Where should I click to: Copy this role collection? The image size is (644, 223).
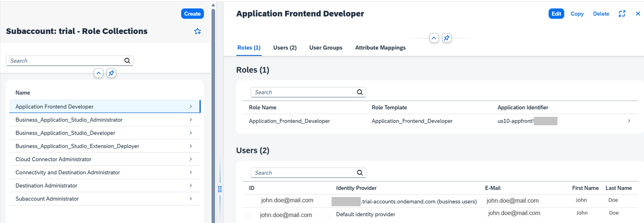[x=577, y=14]
